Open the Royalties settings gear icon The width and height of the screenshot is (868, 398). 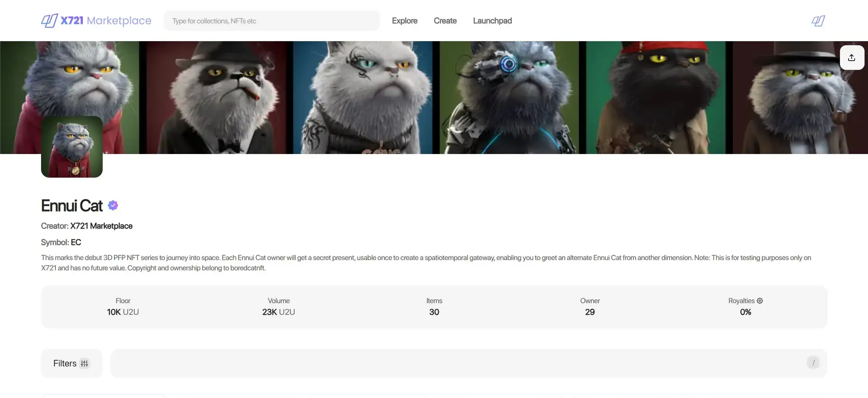[x=760, y=301]
